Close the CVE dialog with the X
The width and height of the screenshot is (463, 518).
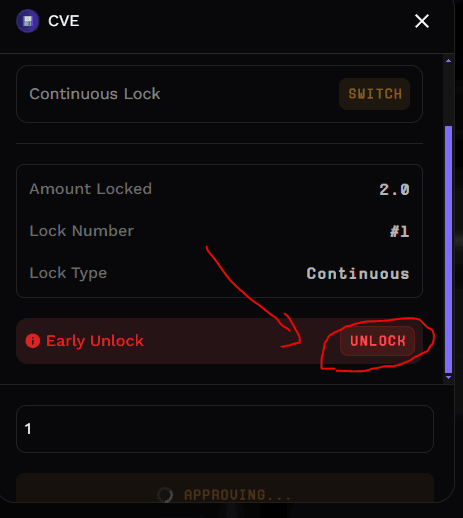422,21
